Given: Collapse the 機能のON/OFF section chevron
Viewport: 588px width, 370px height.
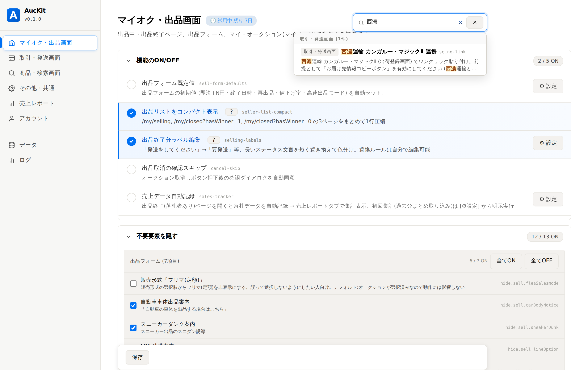Looking at the screenshot, I should point(129,61).
